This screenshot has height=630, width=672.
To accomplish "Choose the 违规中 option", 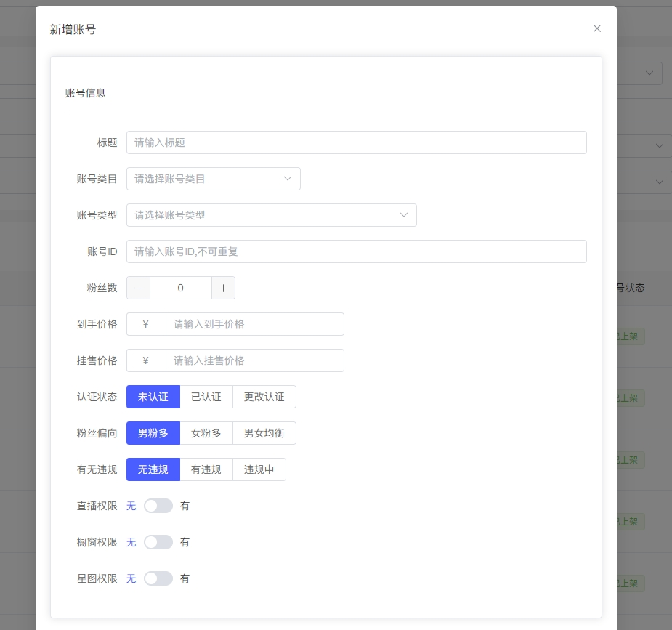I will tap(259, 469).
